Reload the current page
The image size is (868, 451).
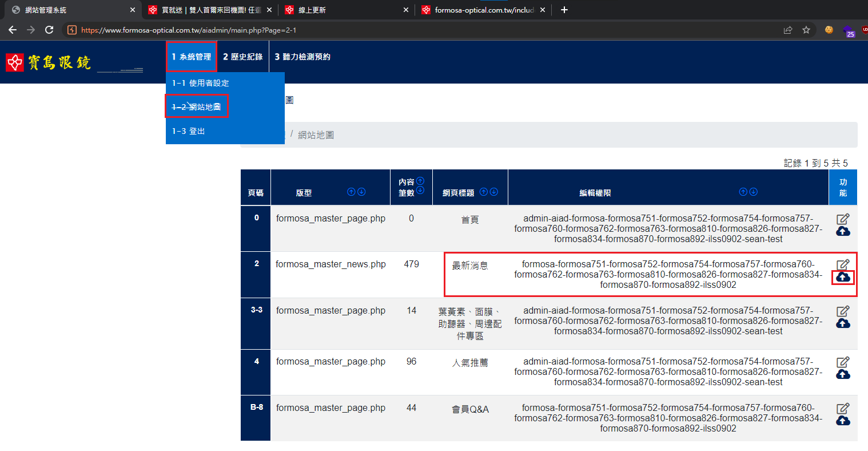click(49, 30)
